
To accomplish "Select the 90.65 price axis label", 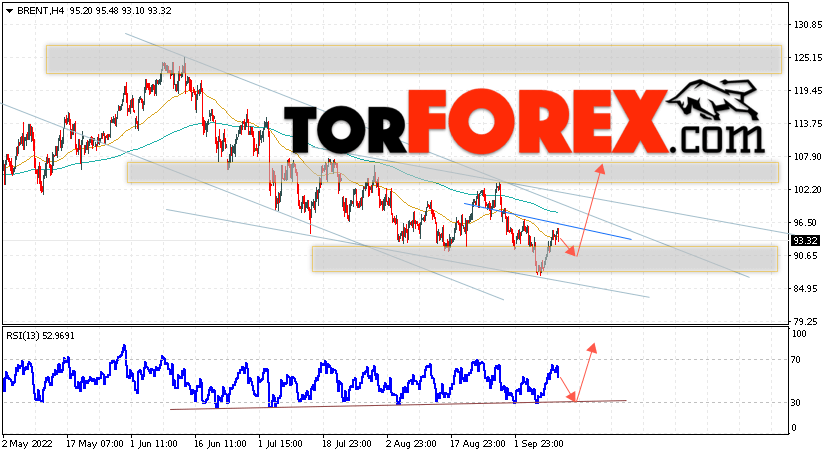I will (x=806, y=255).
